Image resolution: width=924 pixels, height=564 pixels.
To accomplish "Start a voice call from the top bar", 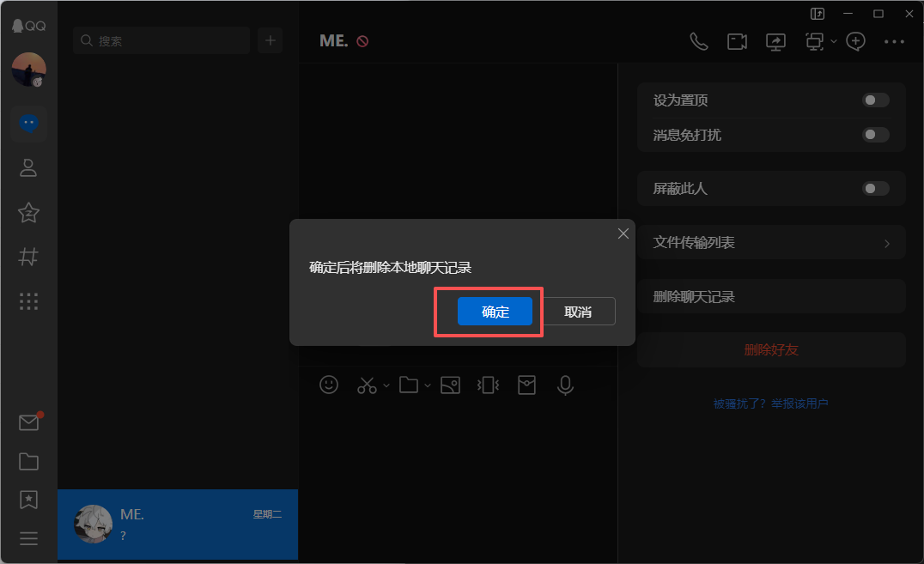I will (699, 41).
